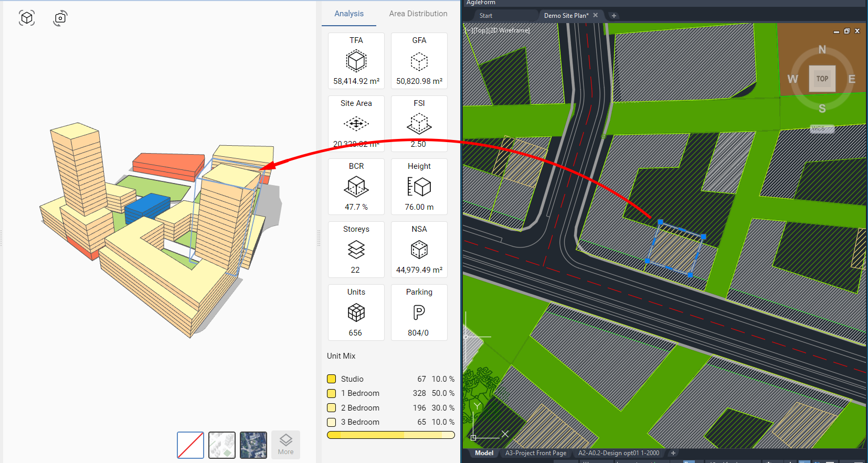Switch to the Analysis tab
Screen dimensions: 868x463
click(x=349, y=14)
